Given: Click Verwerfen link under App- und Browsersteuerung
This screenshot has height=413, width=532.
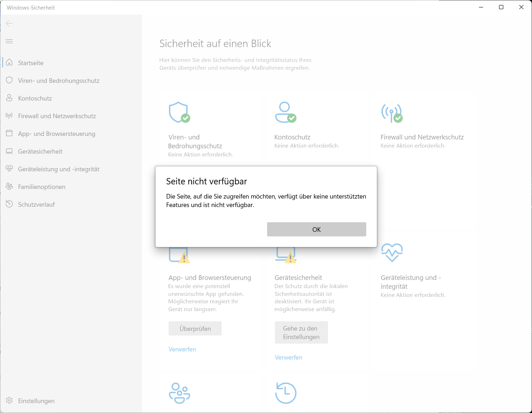Looking at the screenshot, I should (182, 349).
